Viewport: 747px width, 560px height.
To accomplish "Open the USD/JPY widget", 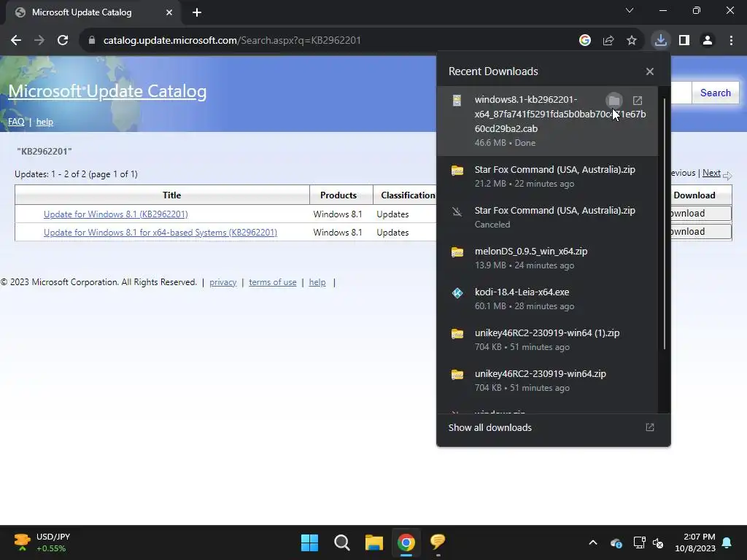I will pos(42,542).
